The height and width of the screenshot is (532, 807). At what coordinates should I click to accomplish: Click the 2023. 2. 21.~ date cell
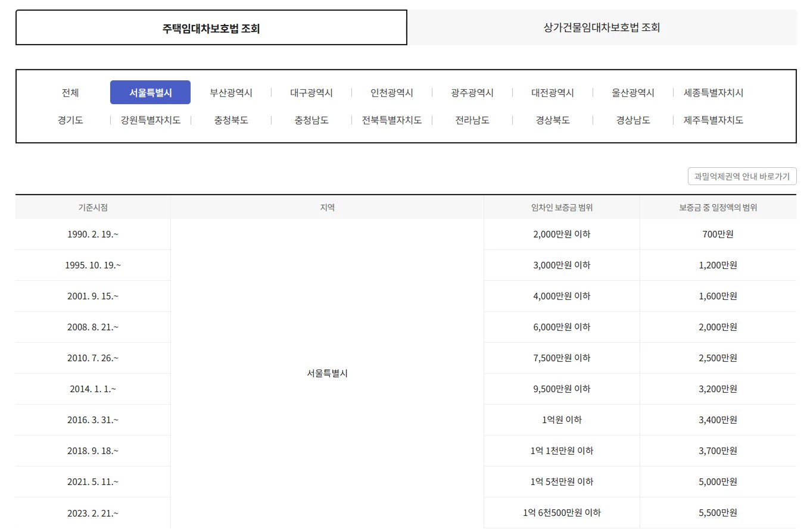point(93,513)
